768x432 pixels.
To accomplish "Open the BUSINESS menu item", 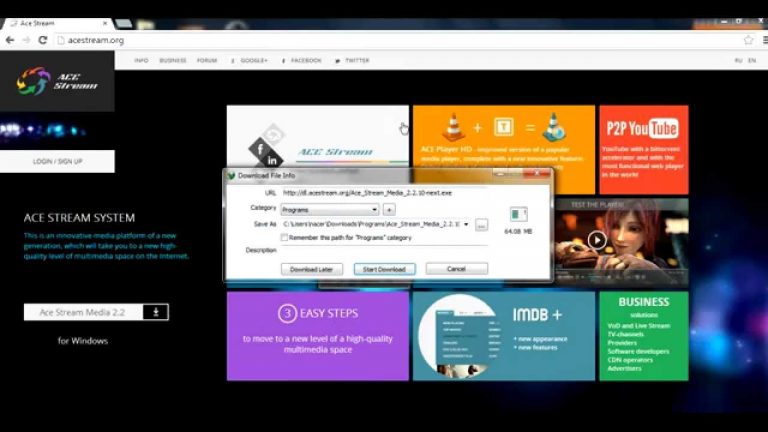I will coord(173,60).
